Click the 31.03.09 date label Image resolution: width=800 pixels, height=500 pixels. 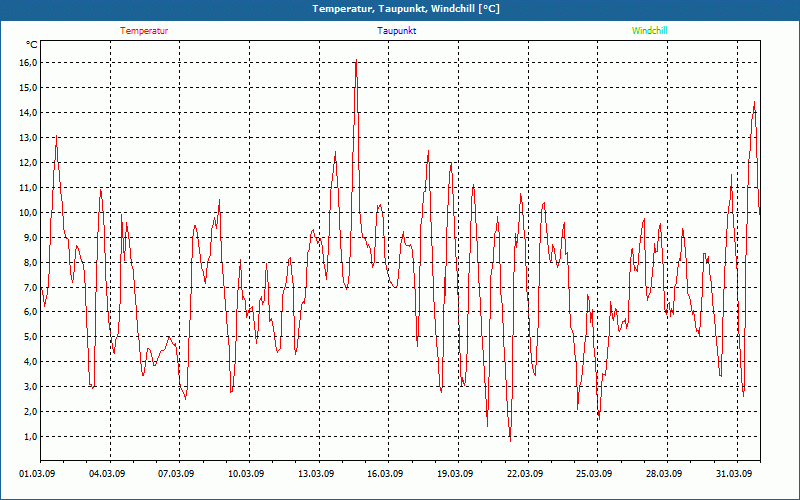click(x=734, y=473)
